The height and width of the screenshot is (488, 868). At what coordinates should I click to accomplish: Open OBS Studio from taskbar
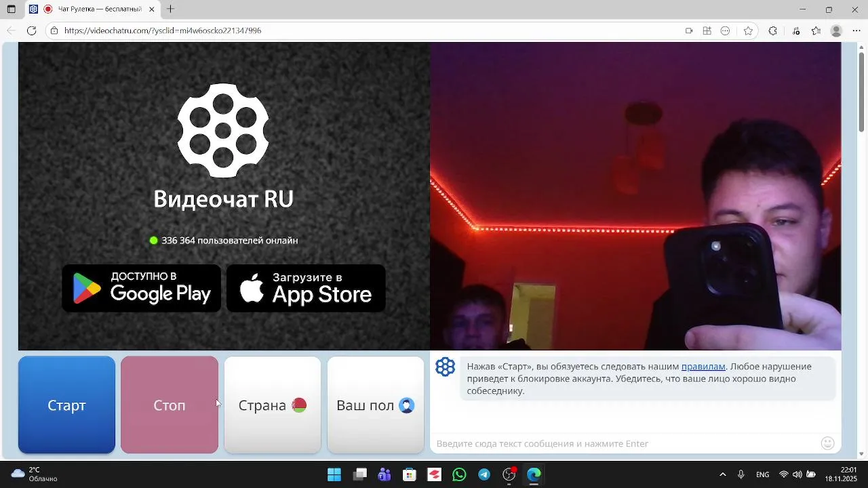[x=509, y=474]
